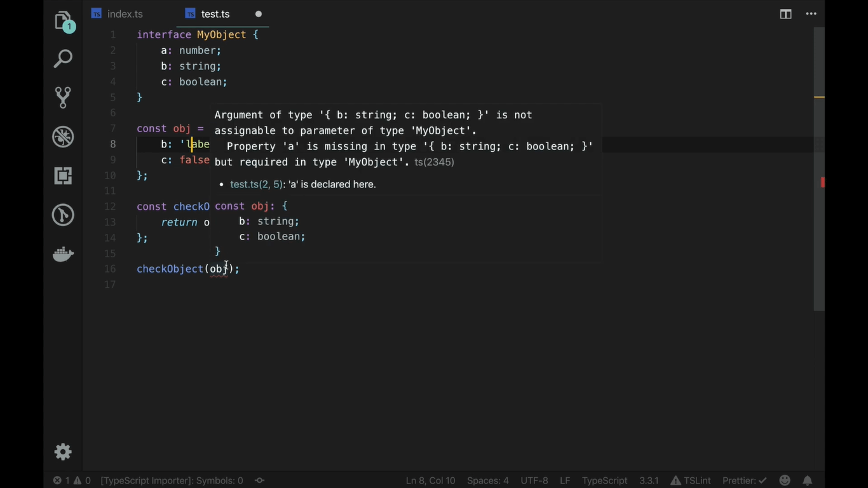Click checkObject call on line 16
Viewport: 868px width, 488px height.
coord(170,269)
